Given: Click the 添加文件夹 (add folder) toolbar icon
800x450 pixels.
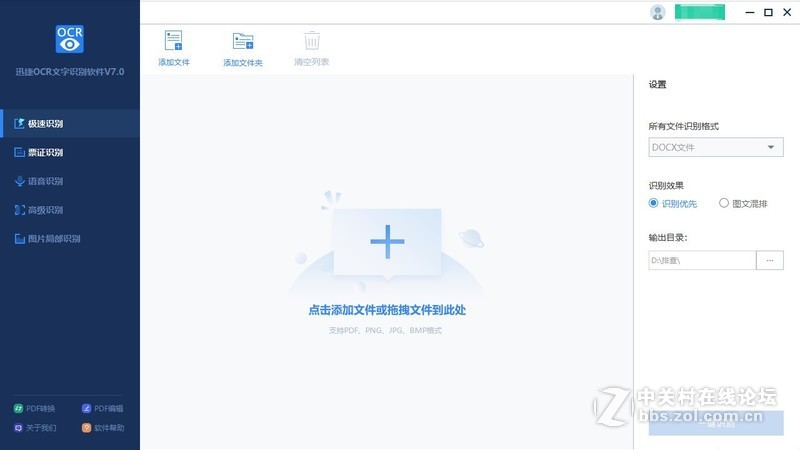Looking at the screenshot, I should [x=243, y=41].
